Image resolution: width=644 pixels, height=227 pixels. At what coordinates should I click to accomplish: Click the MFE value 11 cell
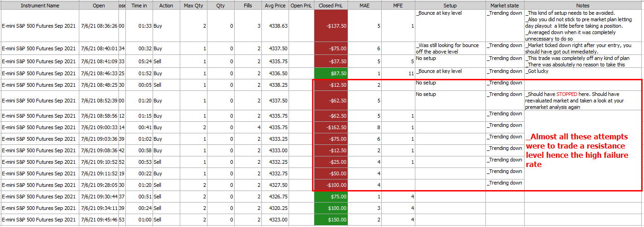click(x=398, y=73)
